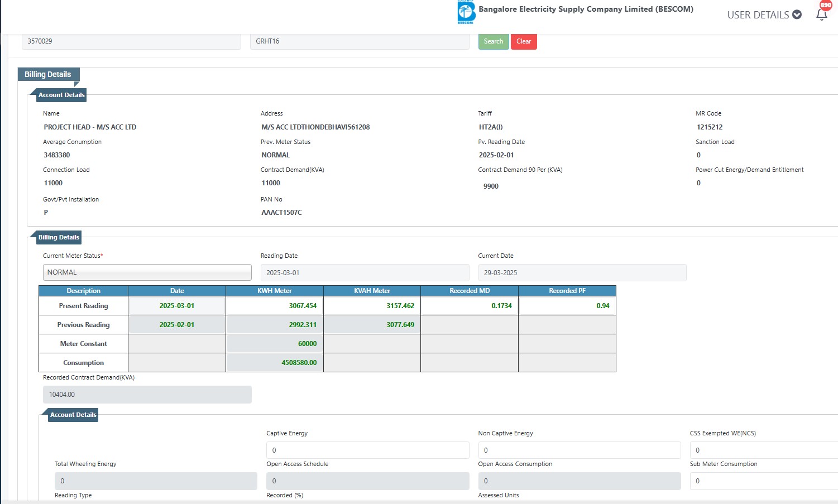The height and width of the screenshot is (504, 838).
Task: Click Present Reading date 2025-03-01 cell
Action: tap(177, 306)
